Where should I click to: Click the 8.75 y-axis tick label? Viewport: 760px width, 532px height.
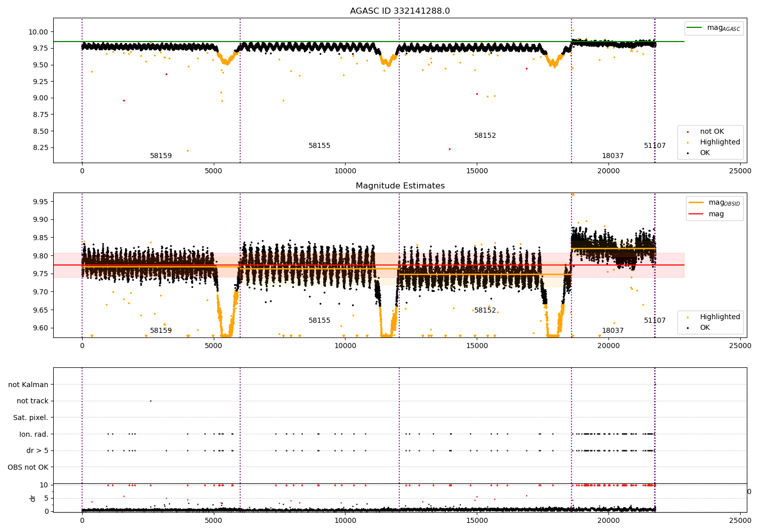[x=40, y=115]
